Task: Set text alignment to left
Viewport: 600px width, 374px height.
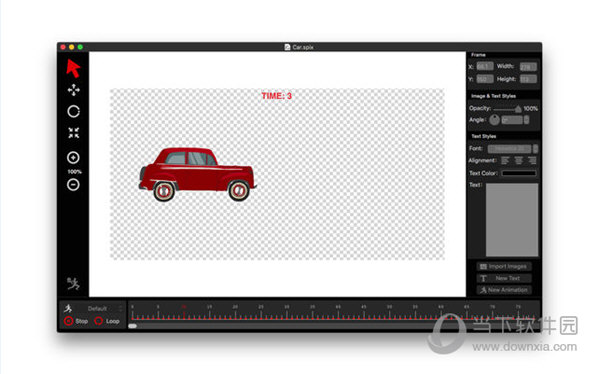Action: click(505, 160)
